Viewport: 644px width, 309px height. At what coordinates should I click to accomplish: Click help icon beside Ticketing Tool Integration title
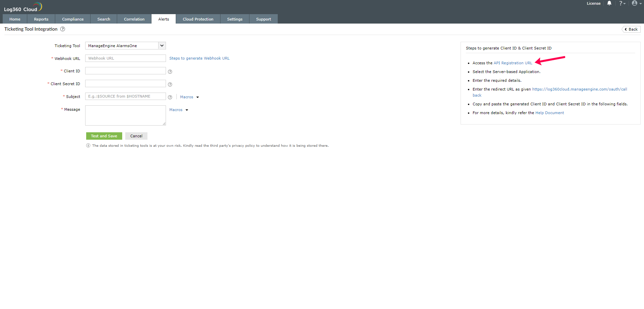click(63, 29)
